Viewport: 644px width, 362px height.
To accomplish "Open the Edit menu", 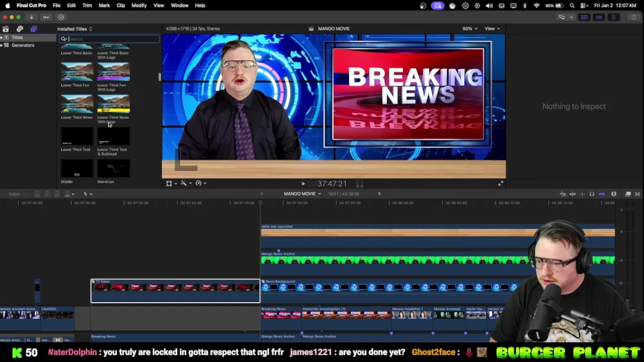I will coord(71,6).
